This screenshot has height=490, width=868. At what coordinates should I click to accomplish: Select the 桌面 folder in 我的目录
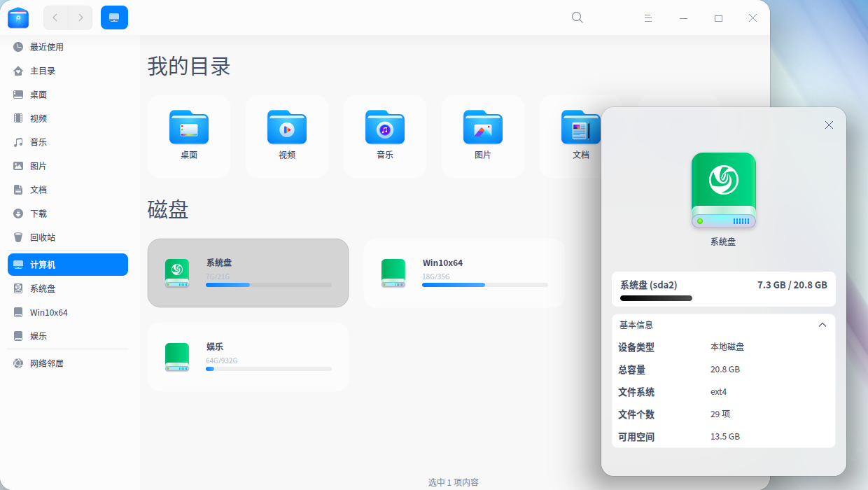(x=189, y=136)
